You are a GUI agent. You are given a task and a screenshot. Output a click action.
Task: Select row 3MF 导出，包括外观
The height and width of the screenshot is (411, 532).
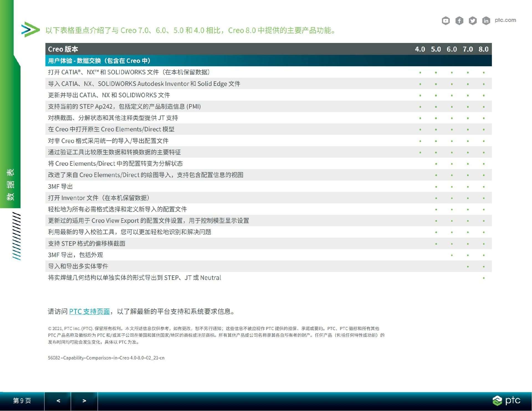268,255
